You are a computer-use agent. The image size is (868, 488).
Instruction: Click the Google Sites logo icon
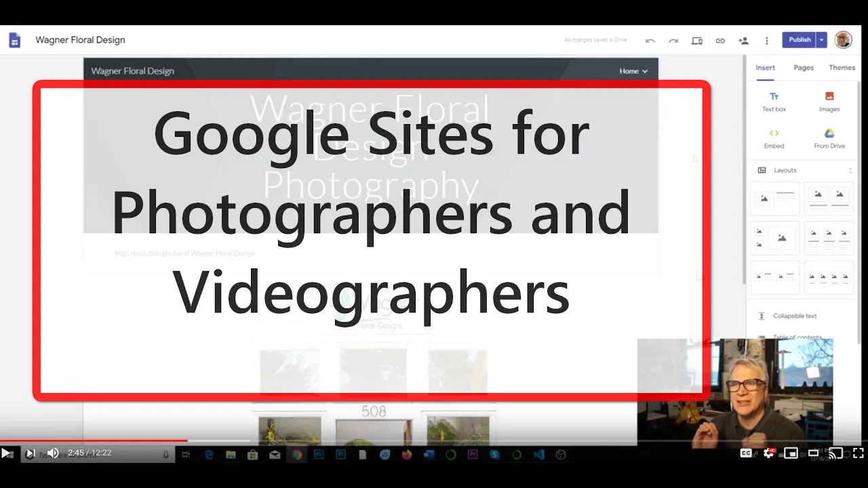coord(14,40)
